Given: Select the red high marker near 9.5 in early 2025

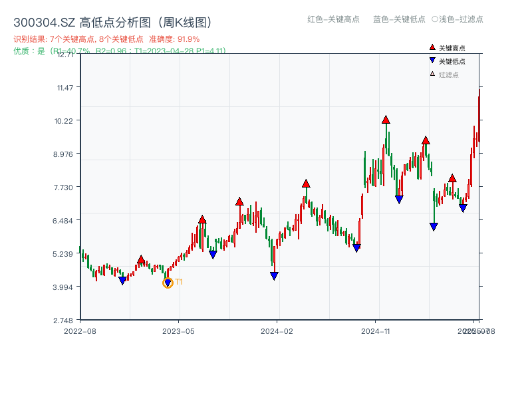Looking at the screenshot, I should [x=426, y=140].
